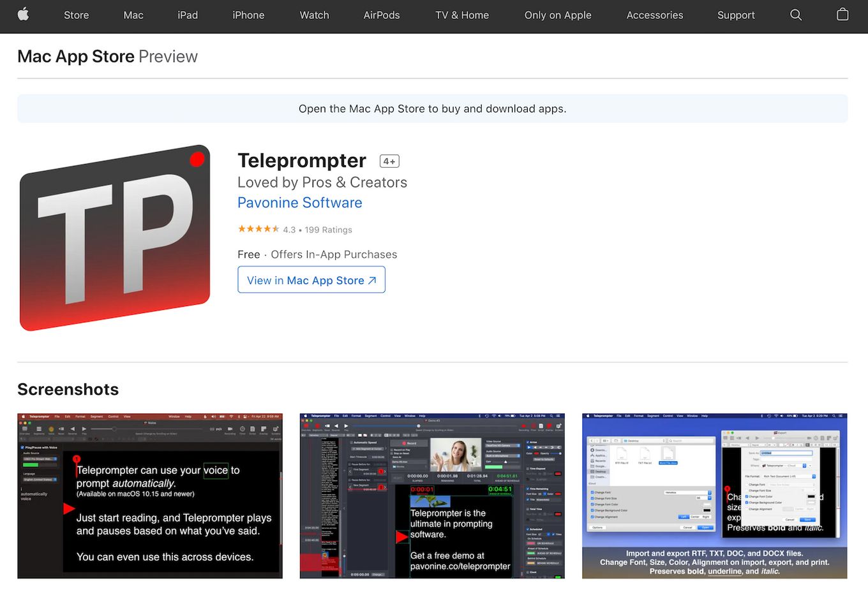868x597 pixels.
Task: Click the 199 Ratings text
Action: pyautogui.click(x=328, y=230)
